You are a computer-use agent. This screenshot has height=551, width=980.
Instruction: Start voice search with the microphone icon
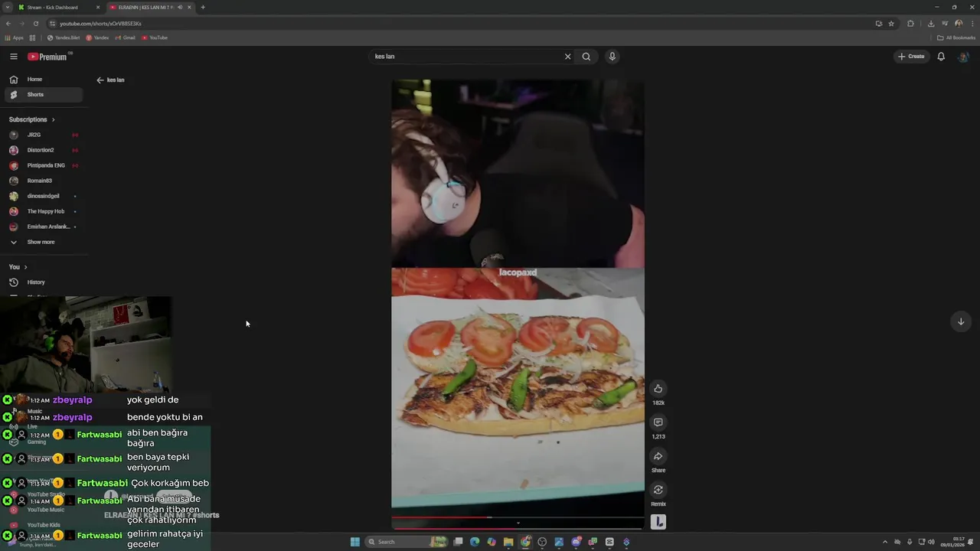(612, 57)
